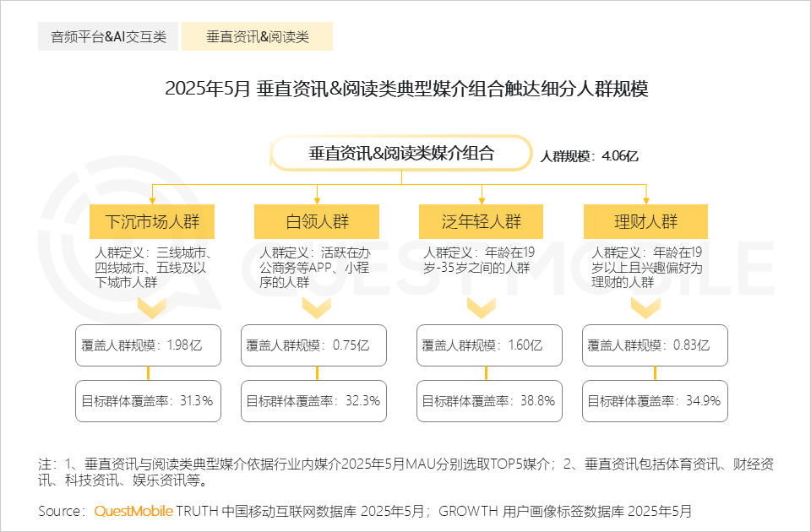This screenshot has width=811, height=532.
Task: Click the down chevron below 理财人群 definition
Action: click(646, 308)
